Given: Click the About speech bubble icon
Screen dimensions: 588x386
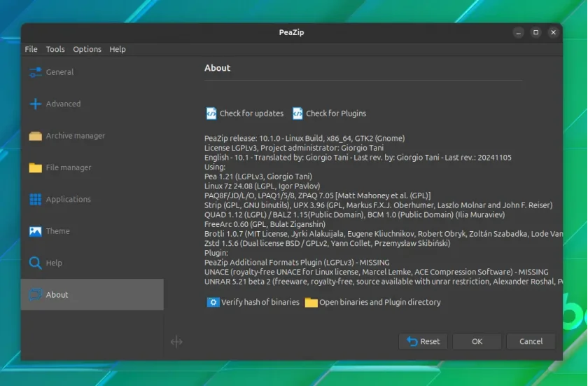Looking at the screenshot, I should (x=35, y=294).
